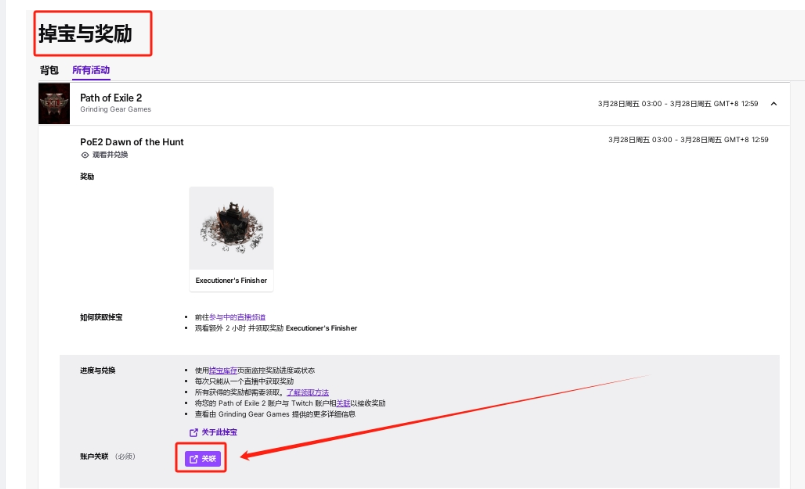The height and width of the screenshot is (489, 805).
Task: Open the 参与中的直播频道 link
Action: coord(237,317)
